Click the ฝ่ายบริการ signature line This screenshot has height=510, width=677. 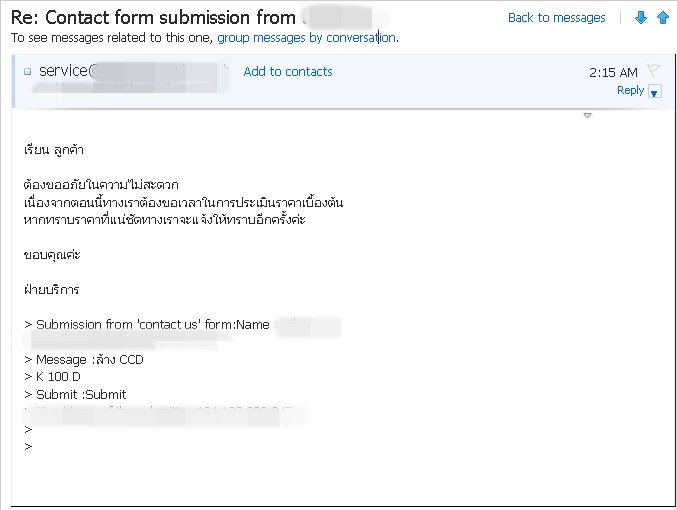51,290
